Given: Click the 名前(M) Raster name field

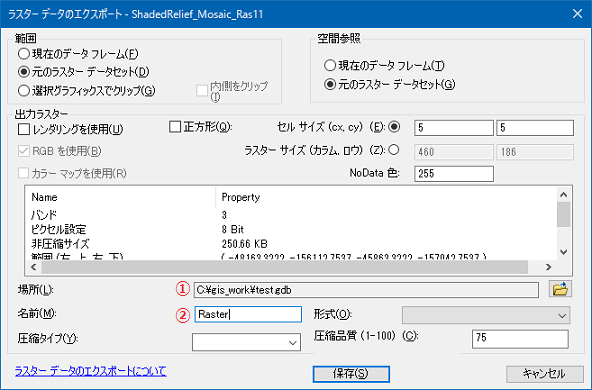Looking at the screenshot, I should (x=248, y=314).
